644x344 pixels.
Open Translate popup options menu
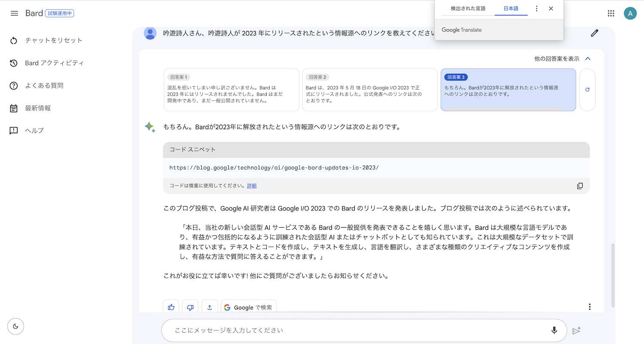536,8
